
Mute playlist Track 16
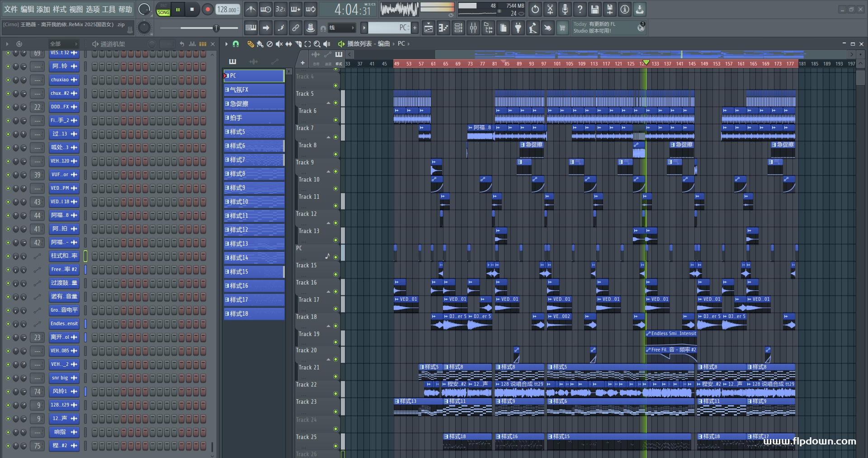pos(335,291)
